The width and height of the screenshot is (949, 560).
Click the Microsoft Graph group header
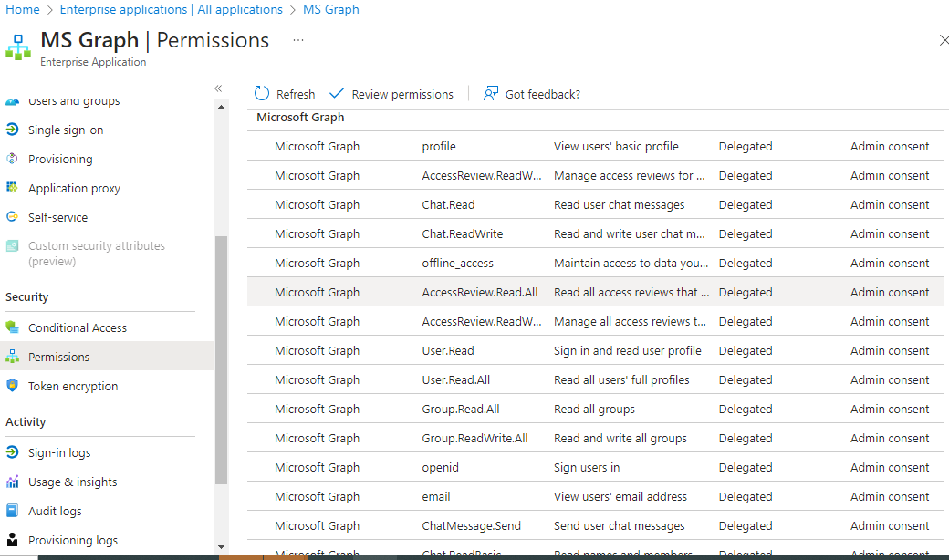click(300, 118)
